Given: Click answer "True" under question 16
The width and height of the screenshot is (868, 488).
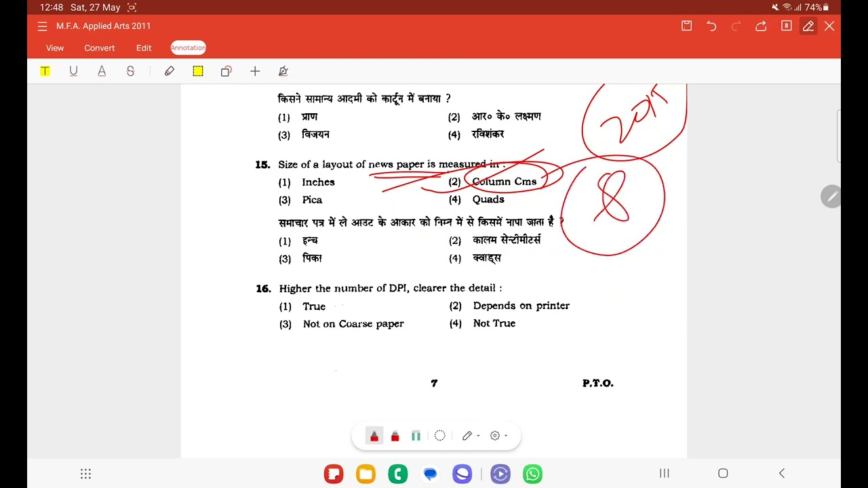Looking at the screenshot, I should (314, 306).
